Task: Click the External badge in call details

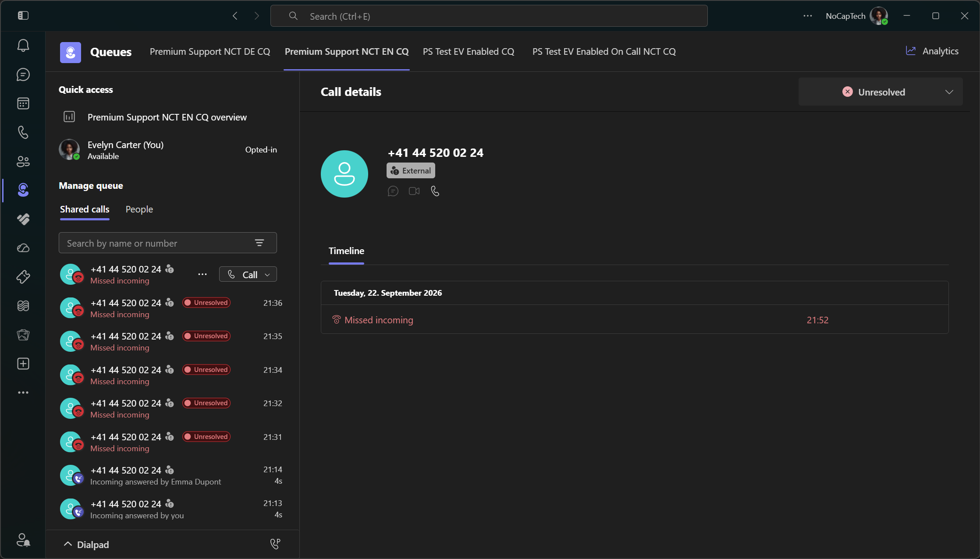Action: tap(411, 171)
